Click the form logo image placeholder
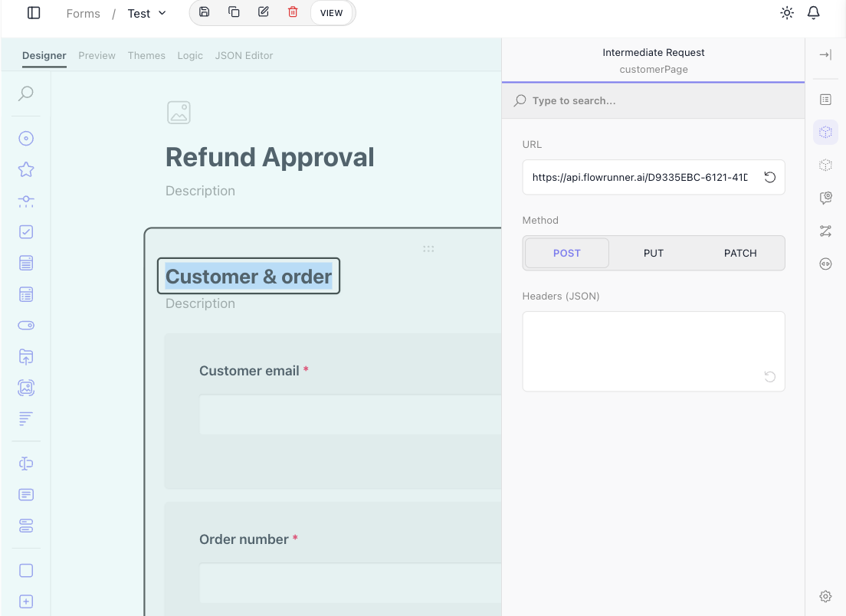Image resolution: width=846 pixels, height=616 pixels. 179,113
